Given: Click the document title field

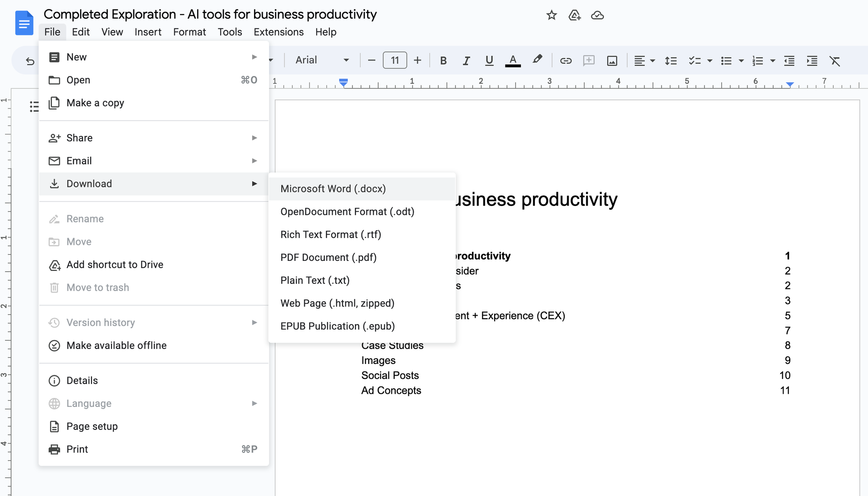Looking at the screenshot, I should coord(210,14).
